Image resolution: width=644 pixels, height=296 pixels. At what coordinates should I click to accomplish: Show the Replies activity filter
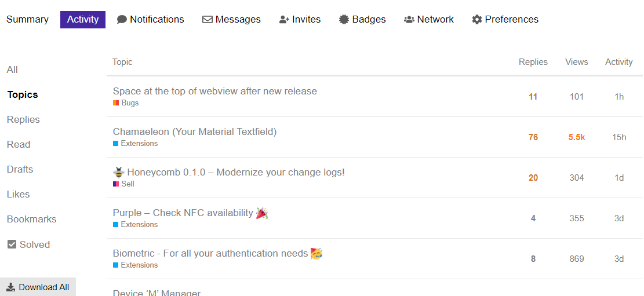pyautogui.click(x=23, y=120)
